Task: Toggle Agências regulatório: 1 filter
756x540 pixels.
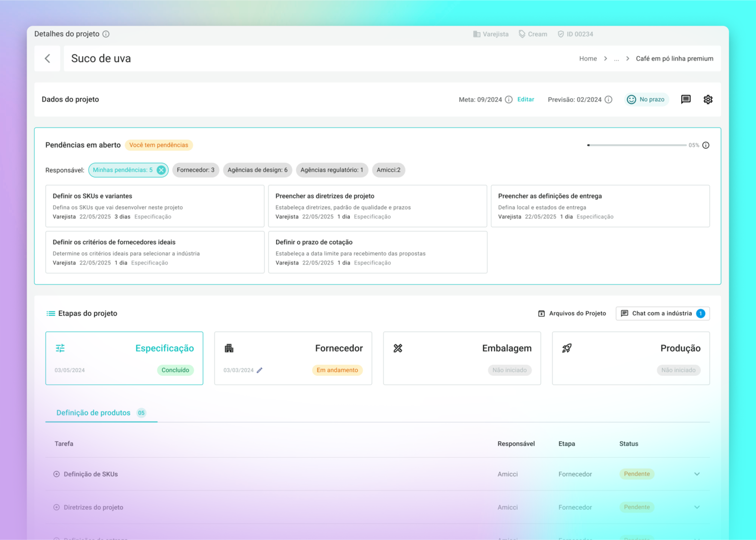Action: [332, 170]
